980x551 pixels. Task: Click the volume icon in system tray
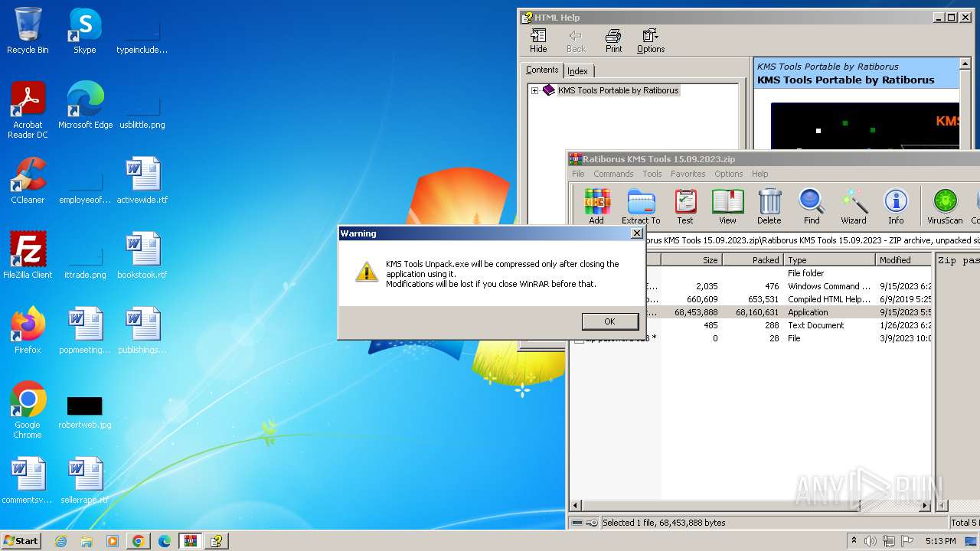point(871,541)
